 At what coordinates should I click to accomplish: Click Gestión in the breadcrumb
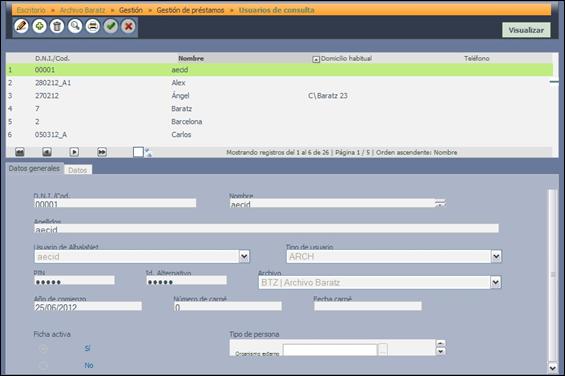click(x=131, y=10)
